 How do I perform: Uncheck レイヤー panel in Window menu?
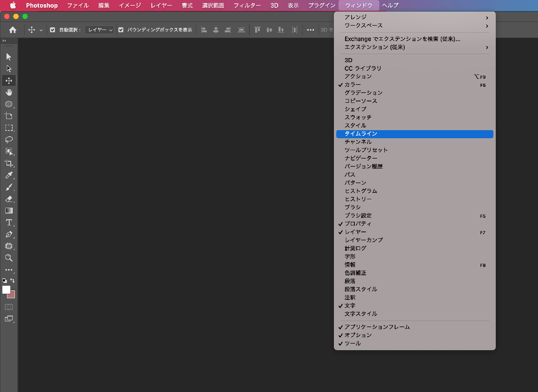[x=415, y=232]
